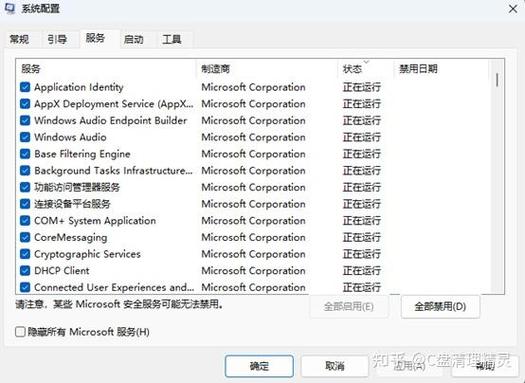The image size is (525, 383).
Task: Click the 全部禁用(D) button
Action: coord(440,306)
